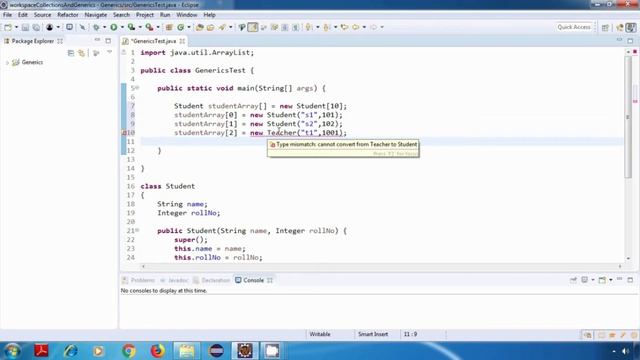Click the error marker on line 10
This screenshot has height=360, width=640.
124,133
